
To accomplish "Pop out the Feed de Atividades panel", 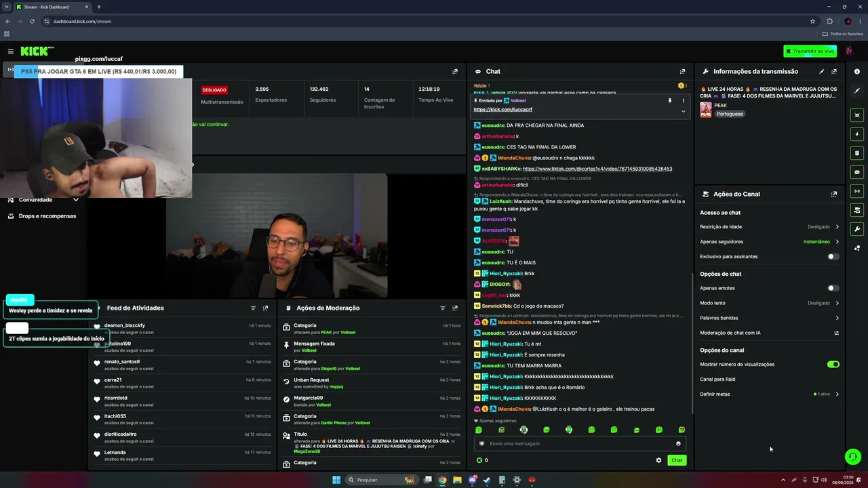I will tap(265, 308).
